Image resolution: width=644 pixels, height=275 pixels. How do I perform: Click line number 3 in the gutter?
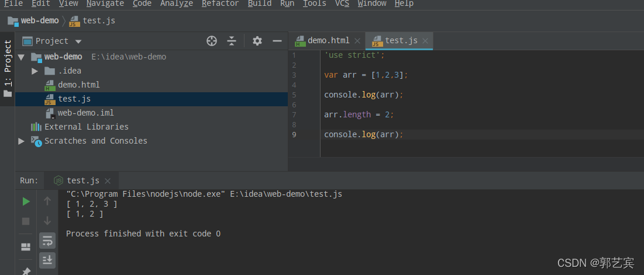(x=294, y=75)
